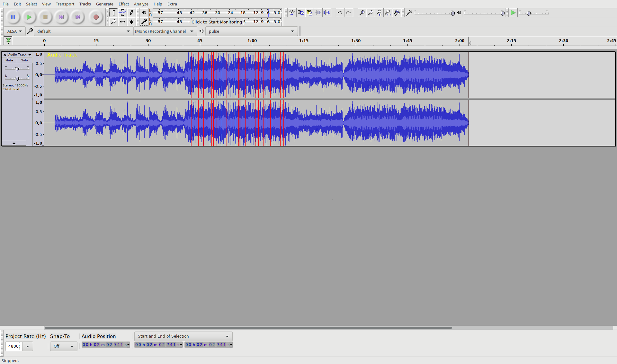Click the Fit project to width icon

point(388,13)
